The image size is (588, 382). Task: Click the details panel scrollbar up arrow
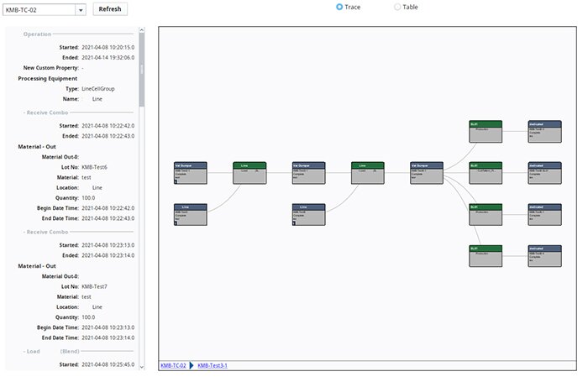coord(141,30)
